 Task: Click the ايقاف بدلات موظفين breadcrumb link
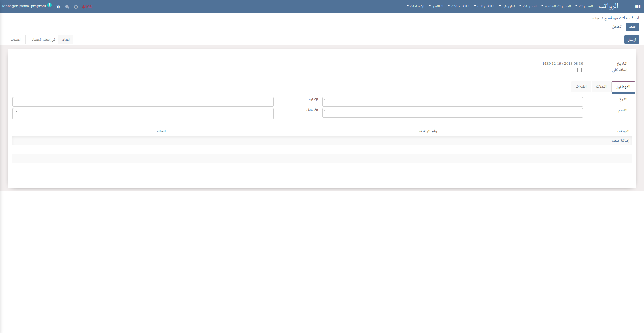621,18
